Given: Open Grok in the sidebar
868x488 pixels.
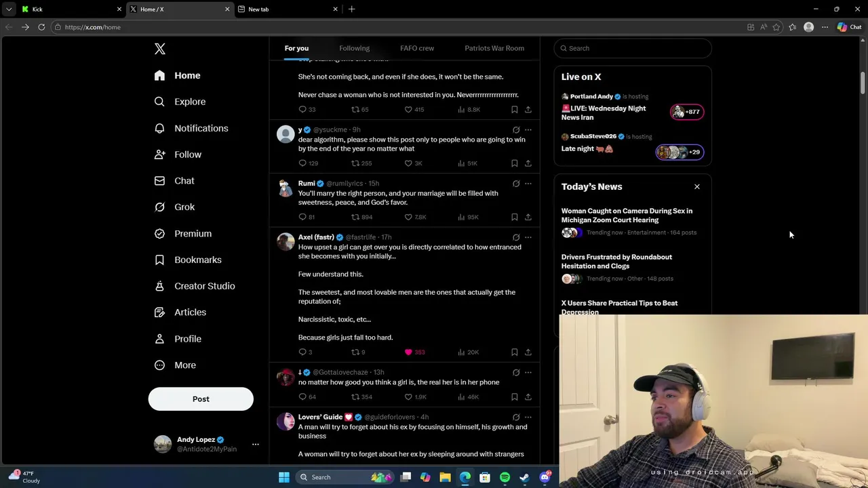Looking at the screenshot, I should [x=174, y=207].
